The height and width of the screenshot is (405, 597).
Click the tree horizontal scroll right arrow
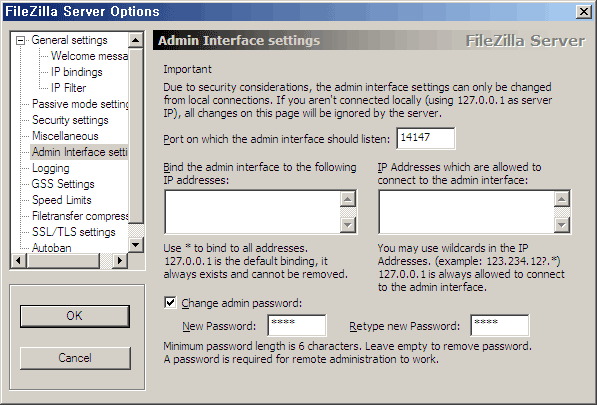coord(120,261)
